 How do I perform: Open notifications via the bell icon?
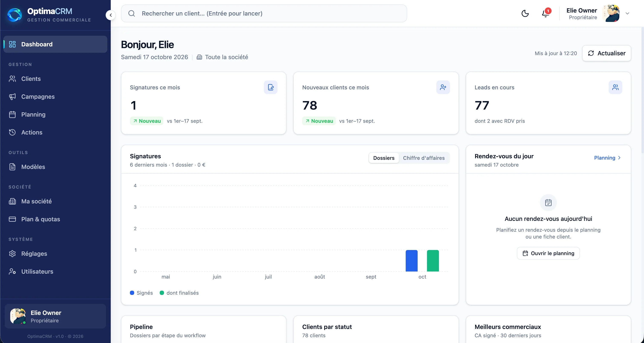(545, 13)
